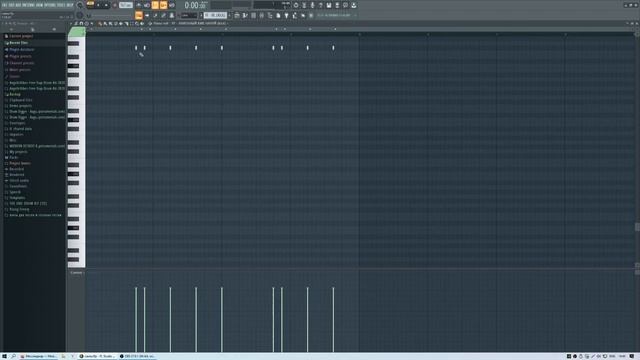This screenshot has height=360, width=640.
Task: Open the Windows Start menu
Action: pyautogui.click(x=4, y=356)
